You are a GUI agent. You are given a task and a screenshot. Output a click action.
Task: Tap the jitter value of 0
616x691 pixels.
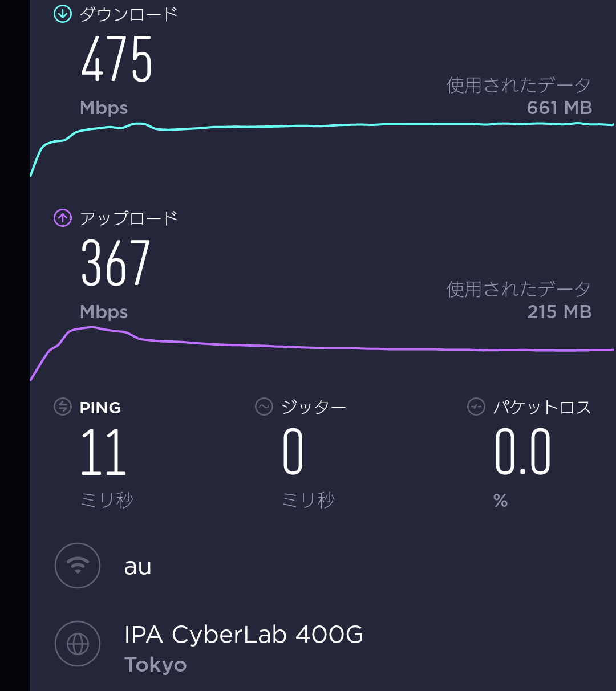[293, 452]
